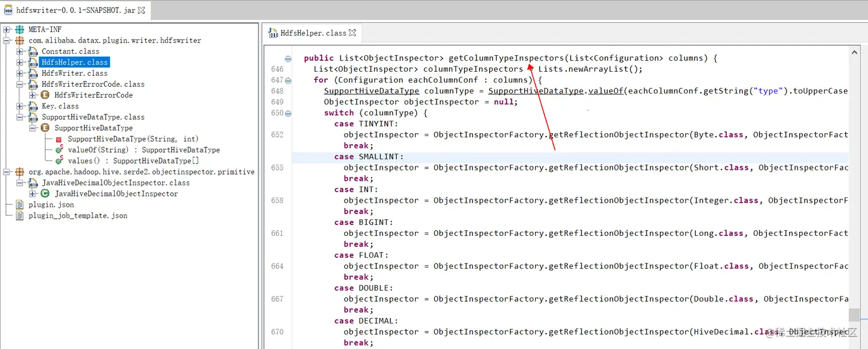Click the 'case FLOAT:' code line
868x349 pixels.
(361, 255)
